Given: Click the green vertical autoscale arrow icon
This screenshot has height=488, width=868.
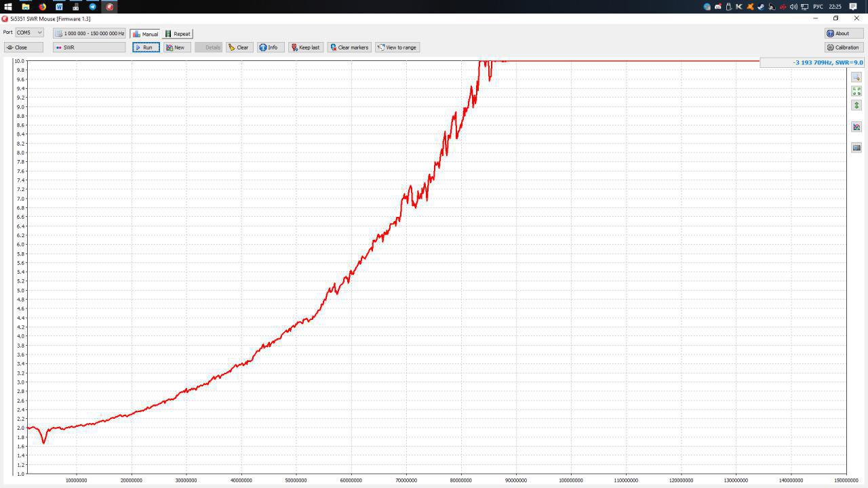Looking at the screenshot, I should coord(856,105).
